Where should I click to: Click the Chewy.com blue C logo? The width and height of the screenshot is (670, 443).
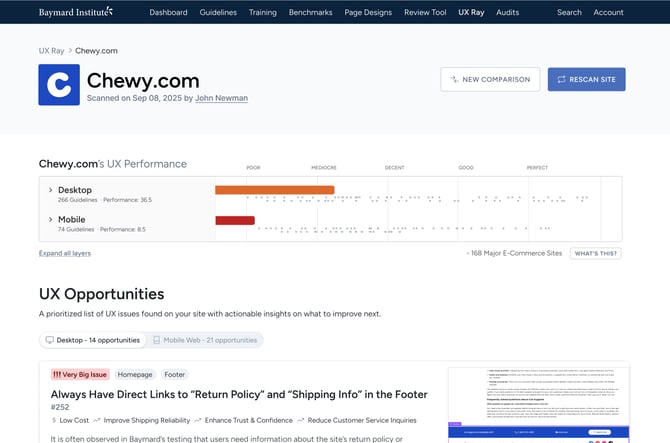[x=59, y=85]
